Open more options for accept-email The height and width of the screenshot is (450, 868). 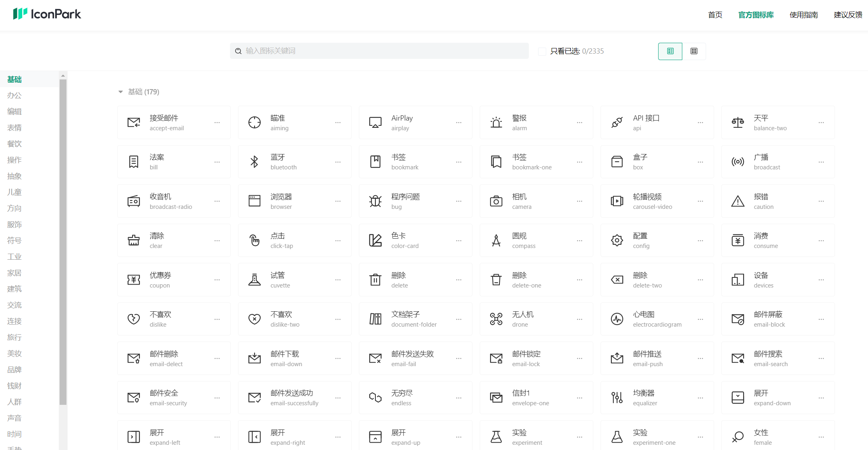click(x=217, y=123)
